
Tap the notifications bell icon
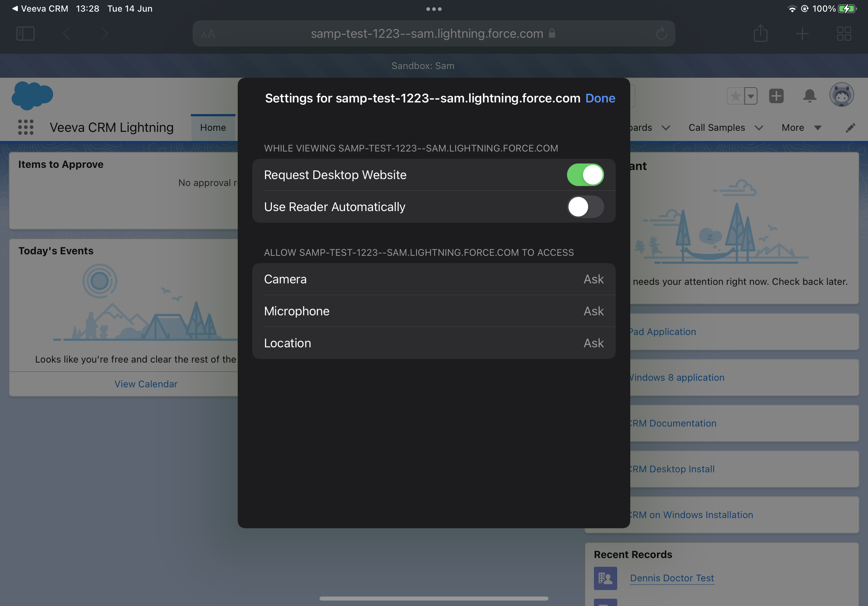pos(809,96)
